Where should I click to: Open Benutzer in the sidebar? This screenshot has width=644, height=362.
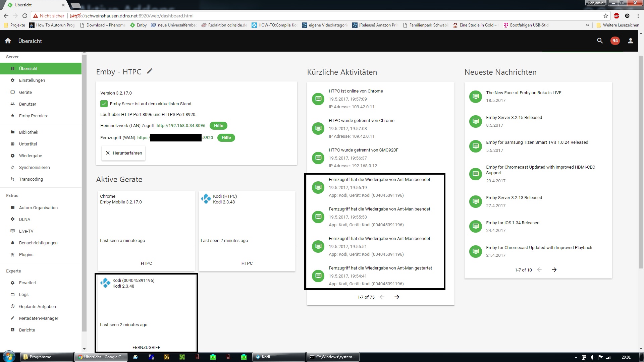(x=41, y=104)
